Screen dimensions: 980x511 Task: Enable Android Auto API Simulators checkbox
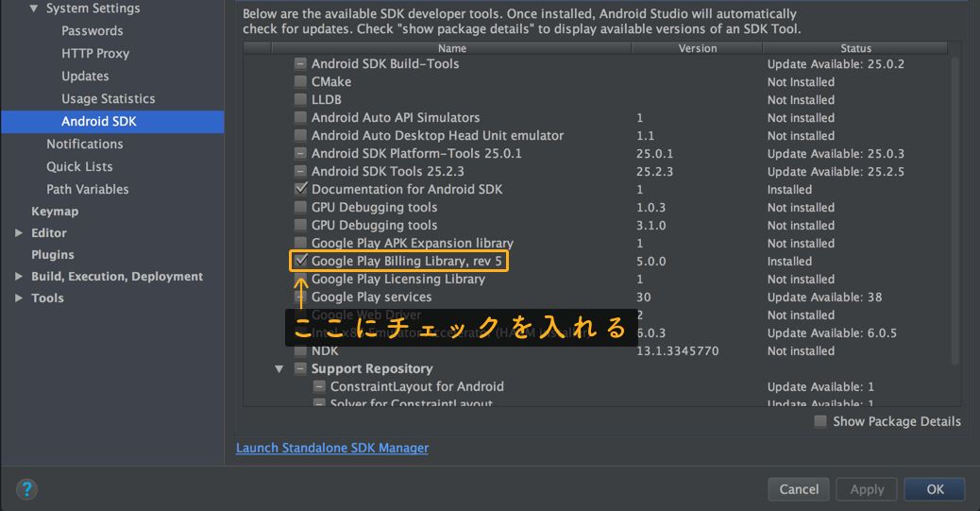[300, 117]
